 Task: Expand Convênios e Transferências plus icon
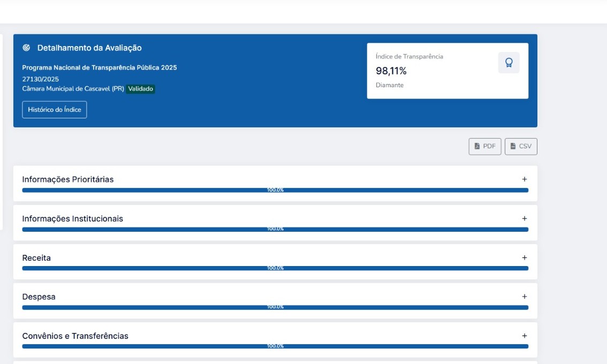click(524, 336)
